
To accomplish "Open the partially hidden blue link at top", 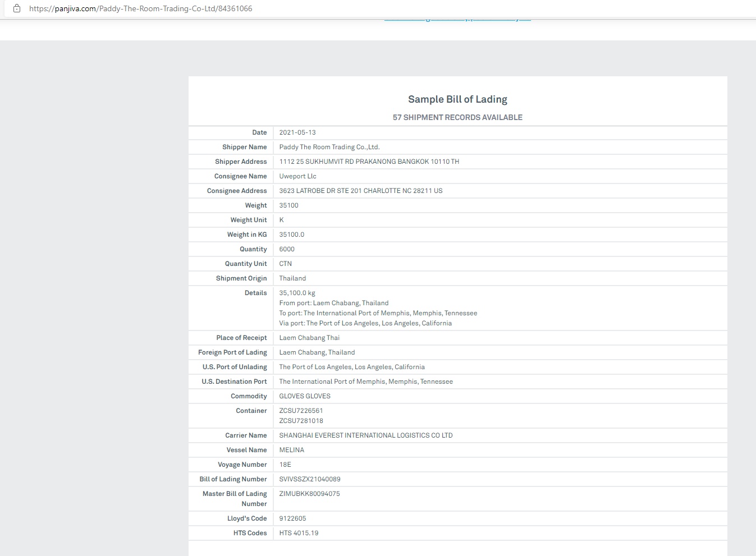I will click(457, 20).
